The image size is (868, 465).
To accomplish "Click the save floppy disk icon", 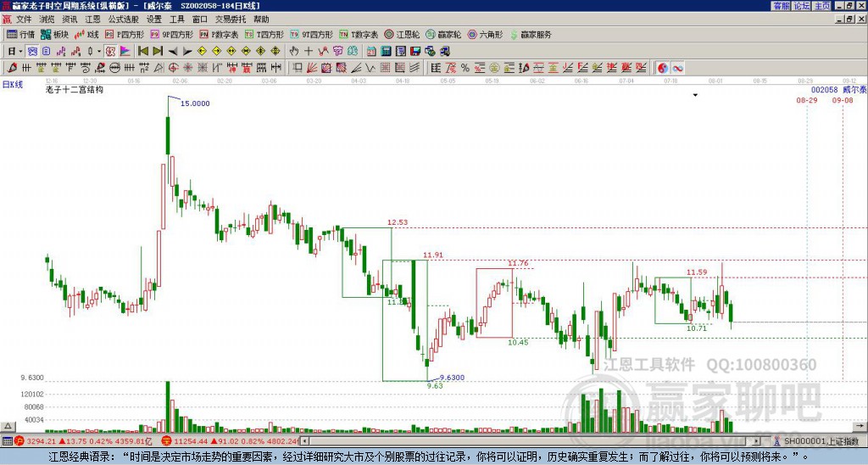I will click(415, 52).
